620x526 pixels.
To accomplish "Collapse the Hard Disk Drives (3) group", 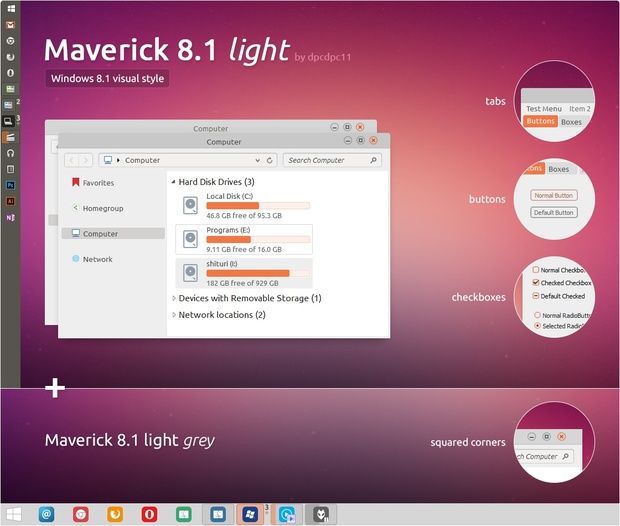I will [x=174, y=182].
